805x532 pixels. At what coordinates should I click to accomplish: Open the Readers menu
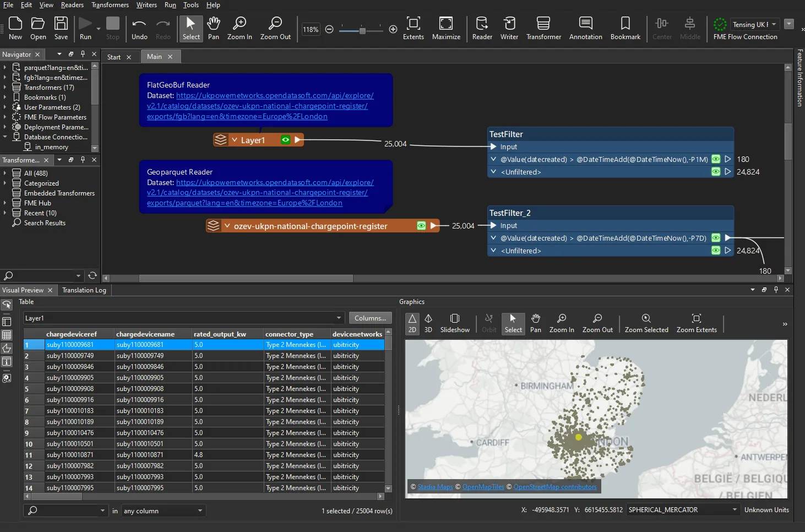(x=72, y=5)
